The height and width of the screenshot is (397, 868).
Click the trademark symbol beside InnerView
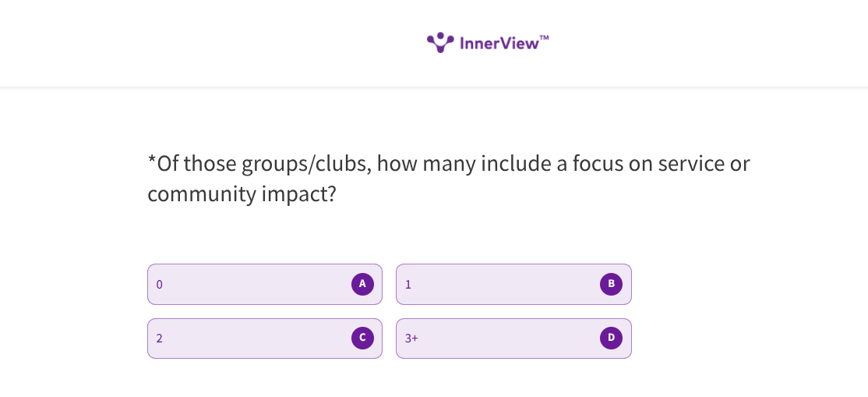544,37
